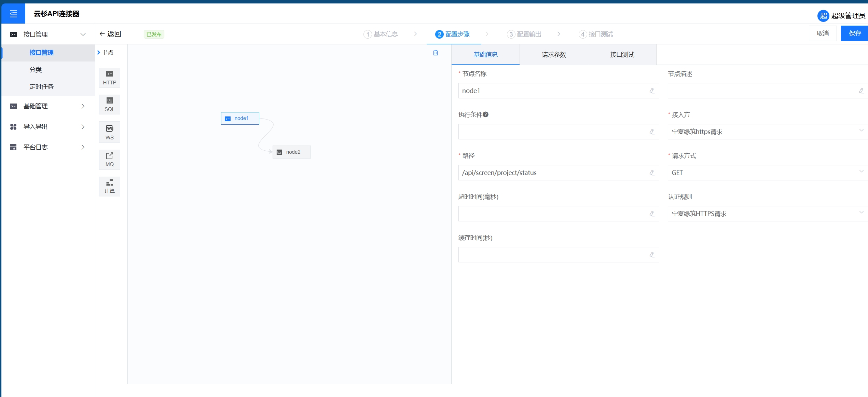Viewport: 868px width, 397px height.
Task: Focus the 节点名称 input with node1
Action: (559, 91)
